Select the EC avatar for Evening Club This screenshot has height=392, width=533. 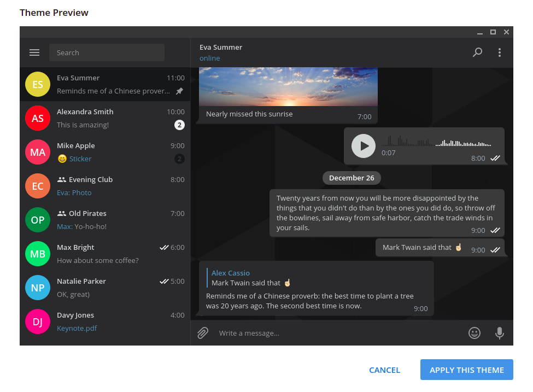click(38, 186)
